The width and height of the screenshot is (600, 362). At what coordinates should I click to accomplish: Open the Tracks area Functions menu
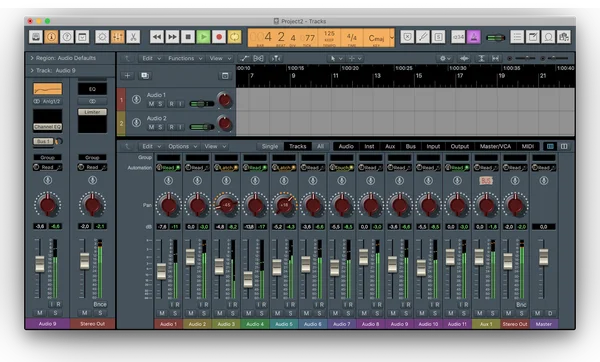185,59
